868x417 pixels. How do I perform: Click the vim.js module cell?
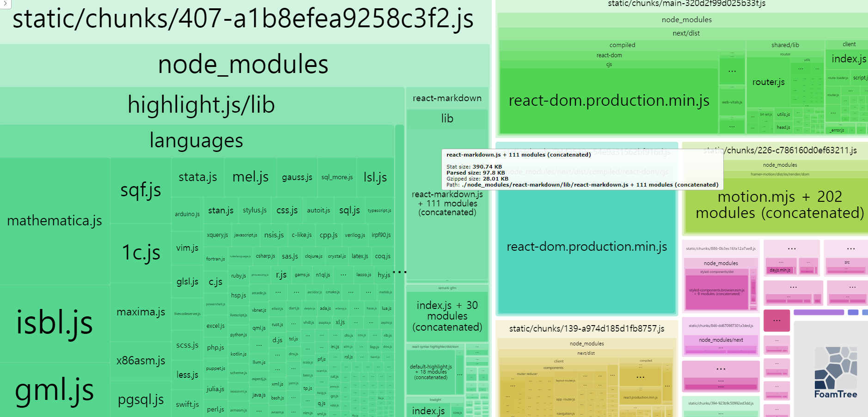point(187,248)
